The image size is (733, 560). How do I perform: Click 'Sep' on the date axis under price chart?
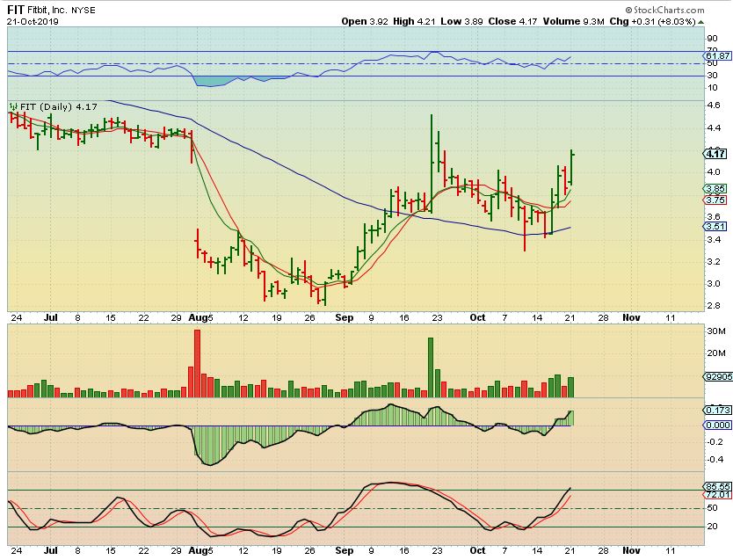345,317
